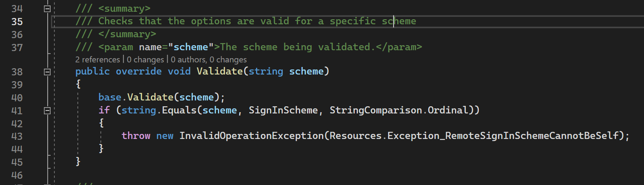
Task: Place cursor on the override keyword
Action: click(138, 72)
